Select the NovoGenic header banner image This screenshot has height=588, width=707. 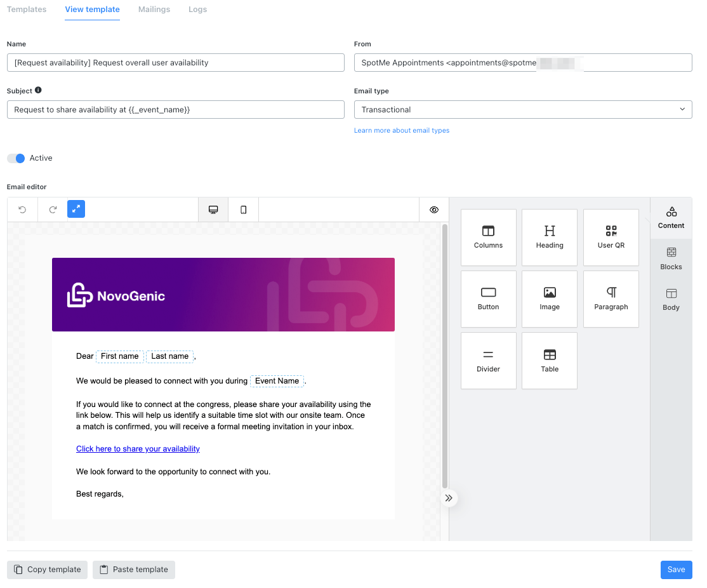223,295
